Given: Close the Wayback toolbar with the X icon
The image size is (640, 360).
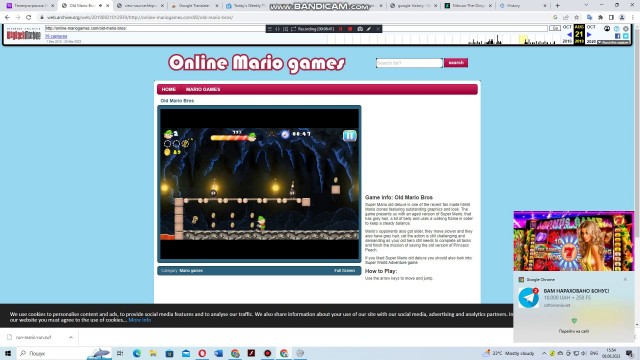Looking at the screenshot, I should pyautogui.click(x=626, y=29).
